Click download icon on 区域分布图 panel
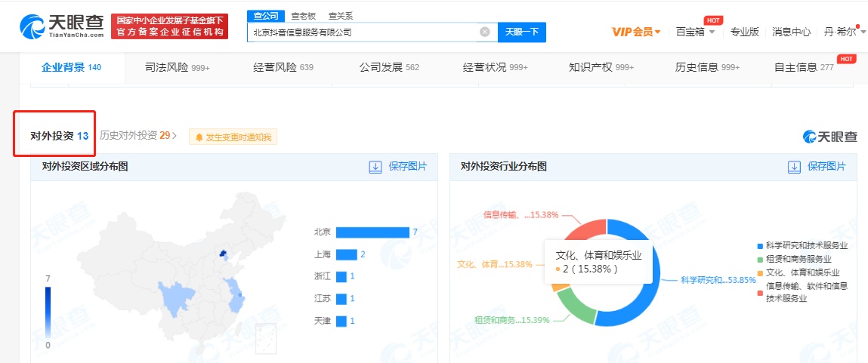The width and height of the screenshot is (868, 363). click(375, 167)
